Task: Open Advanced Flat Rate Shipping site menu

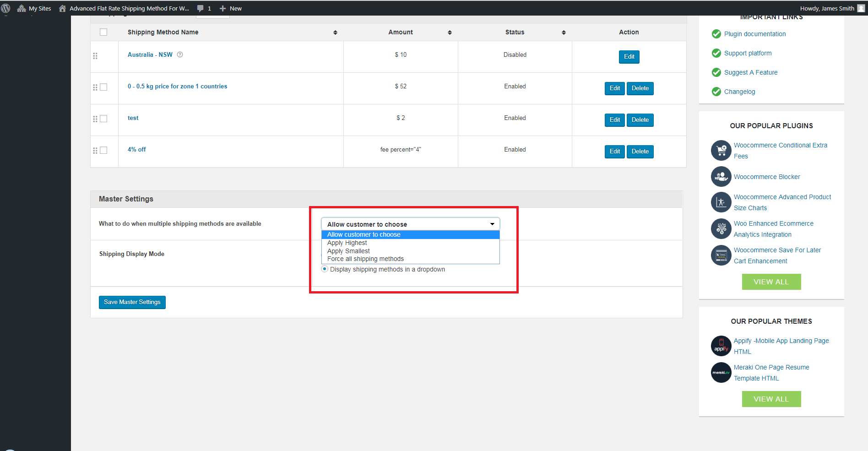Action: [x=124, y=8]
